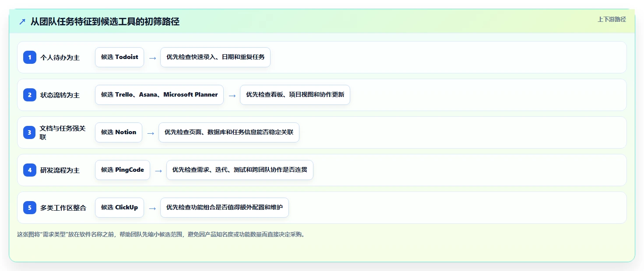This screenshot has width=644, height=271.
Task: Click the 研发流程为主 label
Action: point(60,170)
